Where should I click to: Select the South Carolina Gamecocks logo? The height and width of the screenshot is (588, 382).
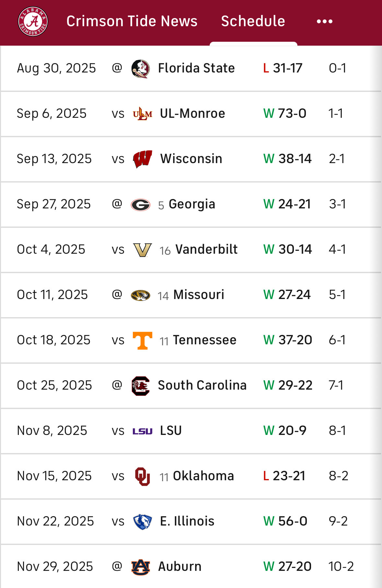click(141, 386)
